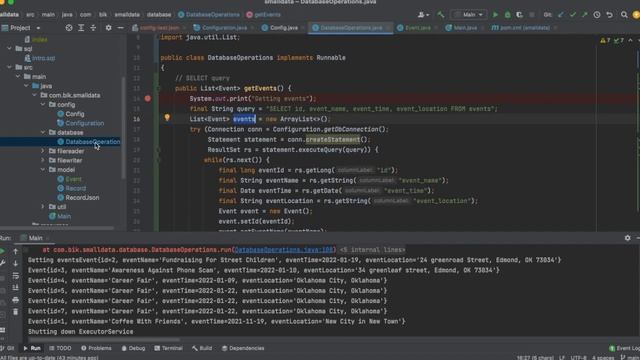Click the Rollback changes icon

click(609, 15)
